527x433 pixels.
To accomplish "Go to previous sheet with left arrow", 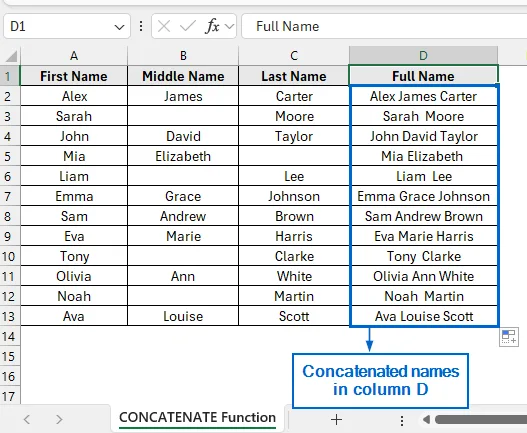I will [27, 419].
